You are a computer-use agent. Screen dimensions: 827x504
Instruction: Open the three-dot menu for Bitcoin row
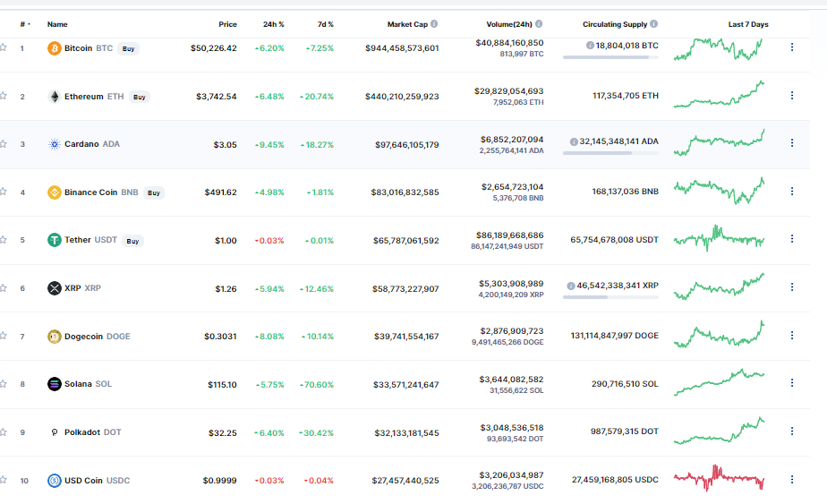[x=792, y=47]
